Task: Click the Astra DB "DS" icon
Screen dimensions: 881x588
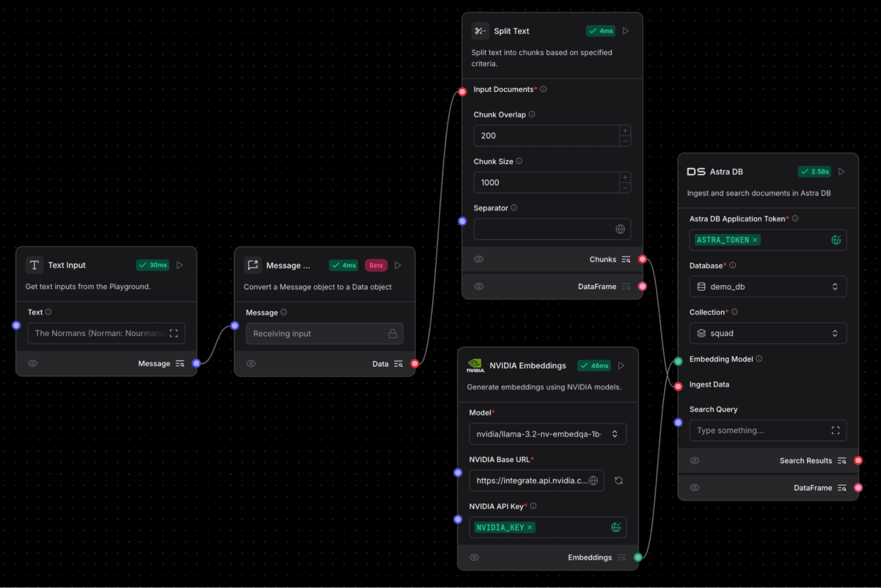Action: pos(695,171)
